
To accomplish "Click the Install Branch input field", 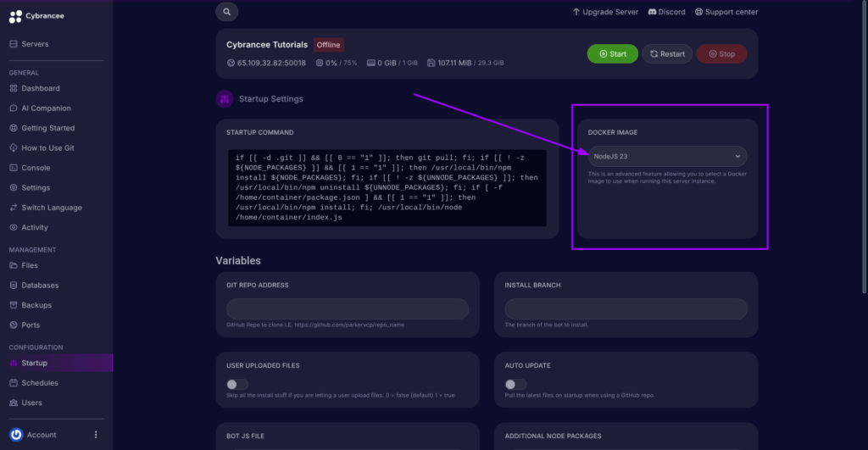I will 626,308.
